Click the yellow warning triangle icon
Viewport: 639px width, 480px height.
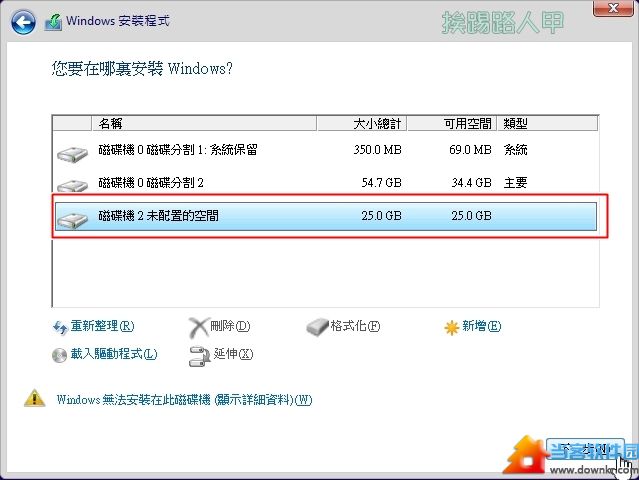tap(35, 398)
